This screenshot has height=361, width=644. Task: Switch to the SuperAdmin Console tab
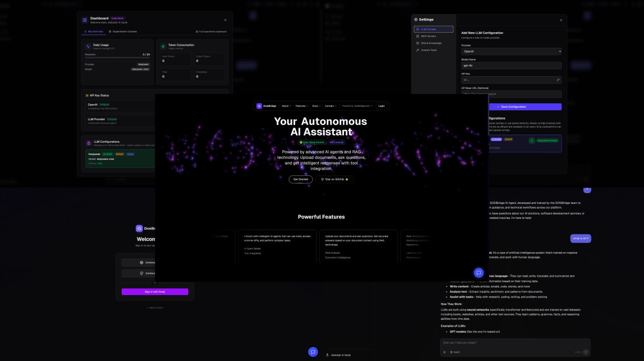pyautogui.click(x=122, y=32)
